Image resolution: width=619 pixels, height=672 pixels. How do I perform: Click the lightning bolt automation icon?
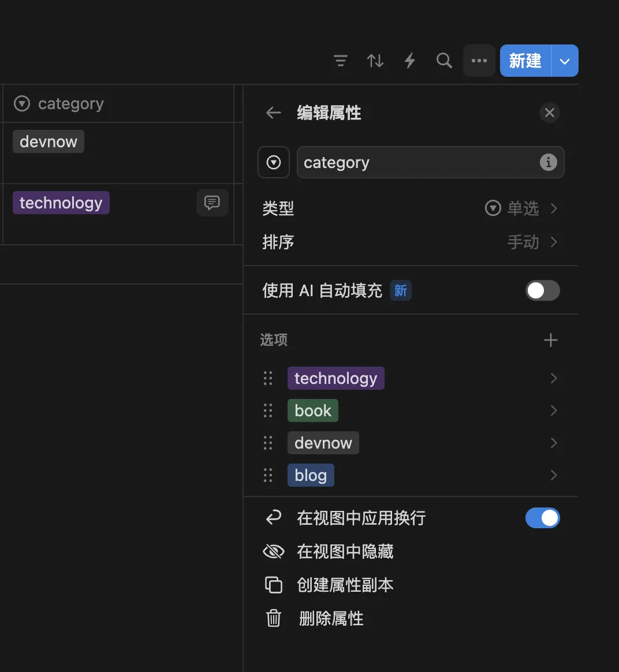tap(410, 61)
